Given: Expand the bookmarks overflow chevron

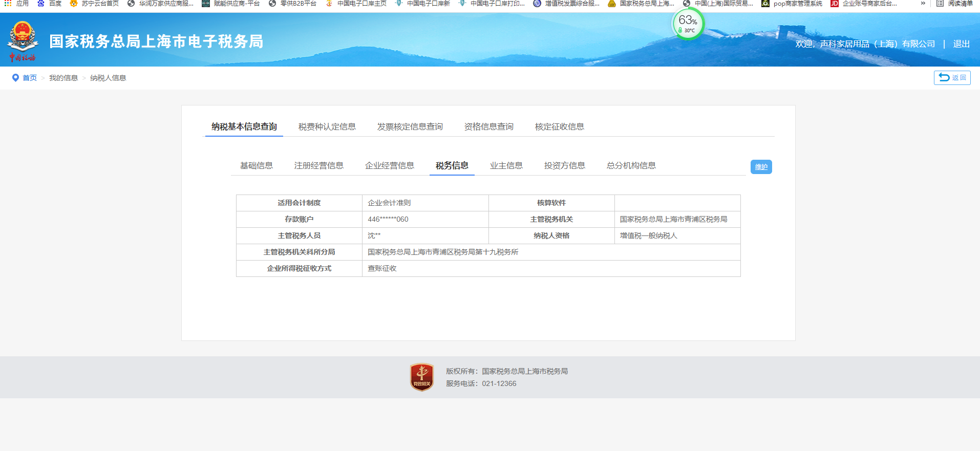Looking at the screenshot, I should 923,4.
